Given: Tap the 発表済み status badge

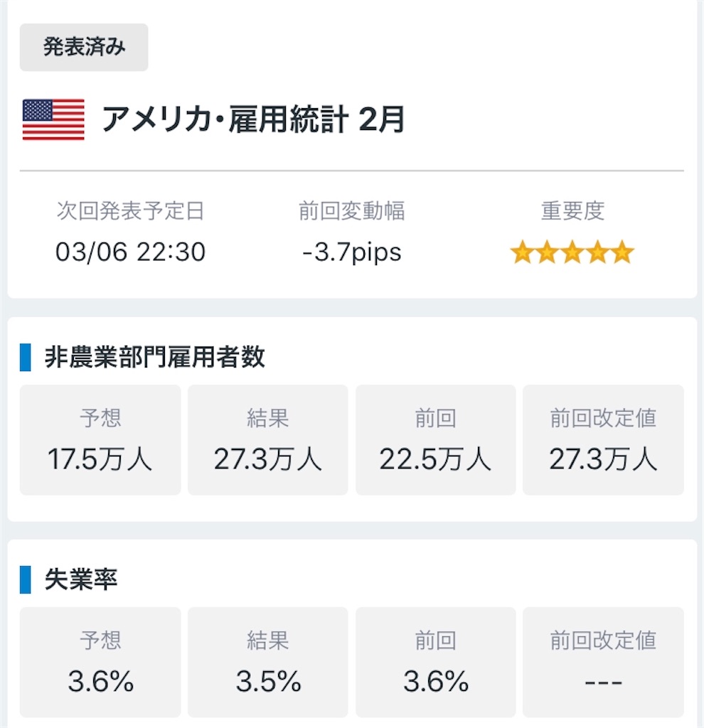Looking at the screenshot, I should (x=84, y=48).
